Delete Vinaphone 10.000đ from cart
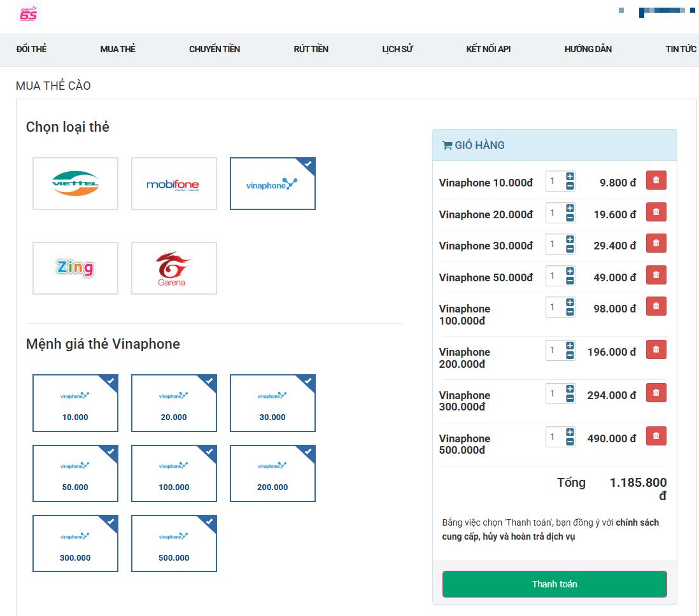The height and width of the screenshot is (616, 699). pos(656,181)
